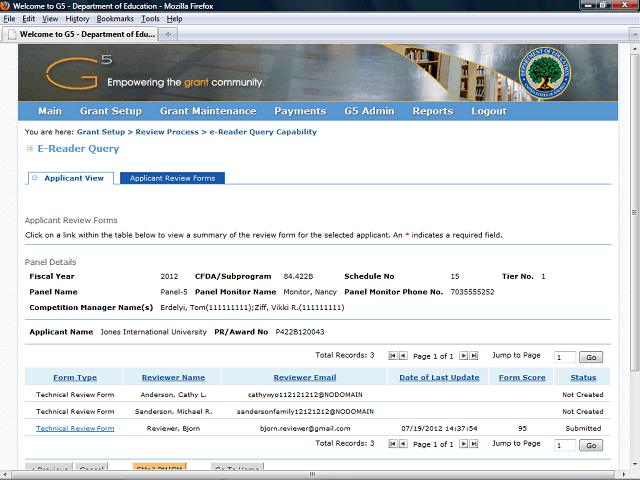This screenshot has width=640, height=480.
Task: Click Logout in navigation bar
Action: tap(489, 111)
